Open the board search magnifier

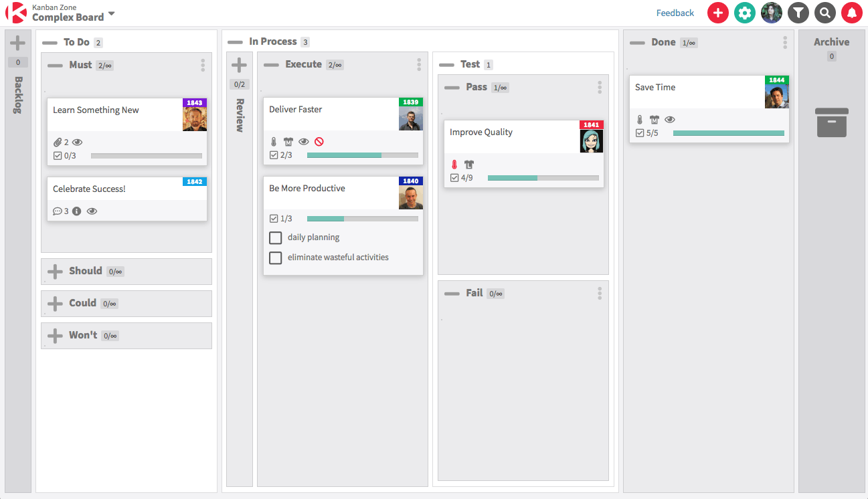click(x=824, y=13)
